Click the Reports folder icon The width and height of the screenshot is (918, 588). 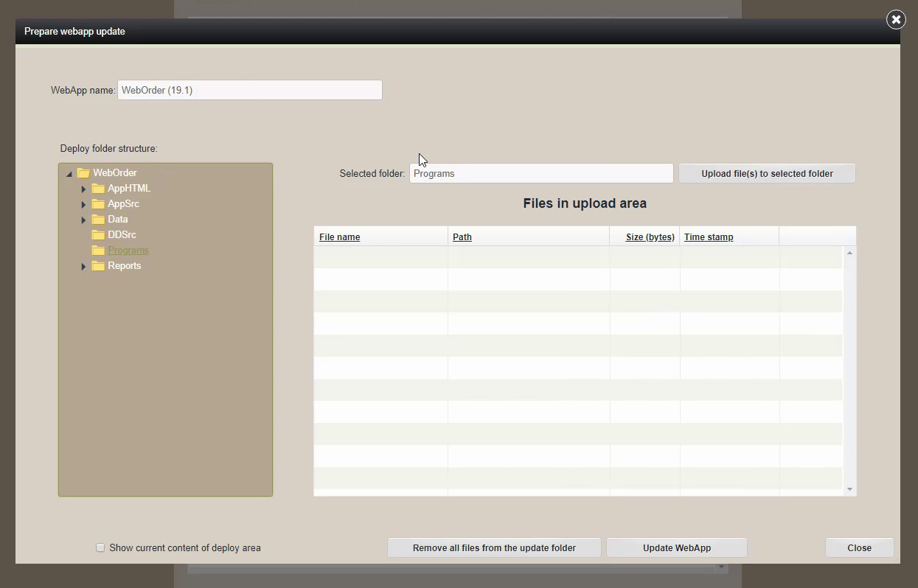coord(98,266)
